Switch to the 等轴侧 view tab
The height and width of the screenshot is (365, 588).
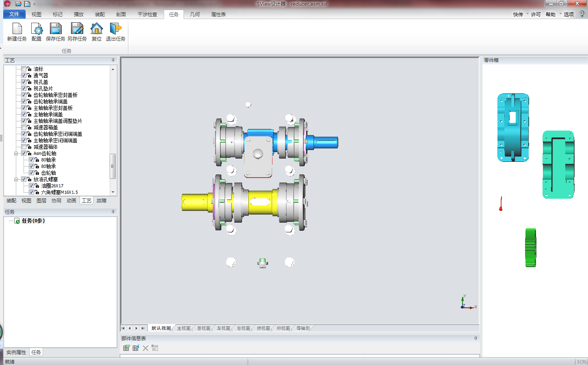tap(303, 328)
